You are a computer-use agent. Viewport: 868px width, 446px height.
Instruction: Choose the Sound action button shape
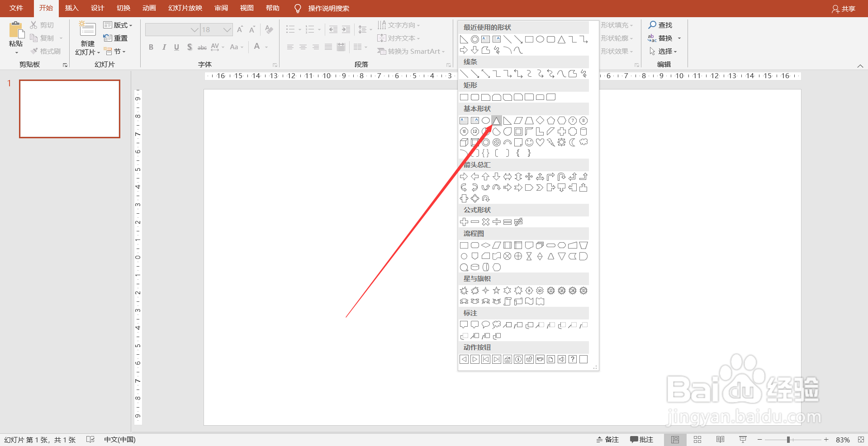561,359
